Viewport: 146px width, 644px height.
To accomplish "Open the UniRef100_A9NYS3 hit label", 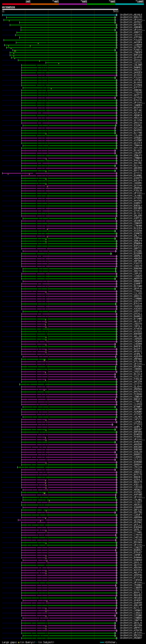I will [x=131, y=32].
